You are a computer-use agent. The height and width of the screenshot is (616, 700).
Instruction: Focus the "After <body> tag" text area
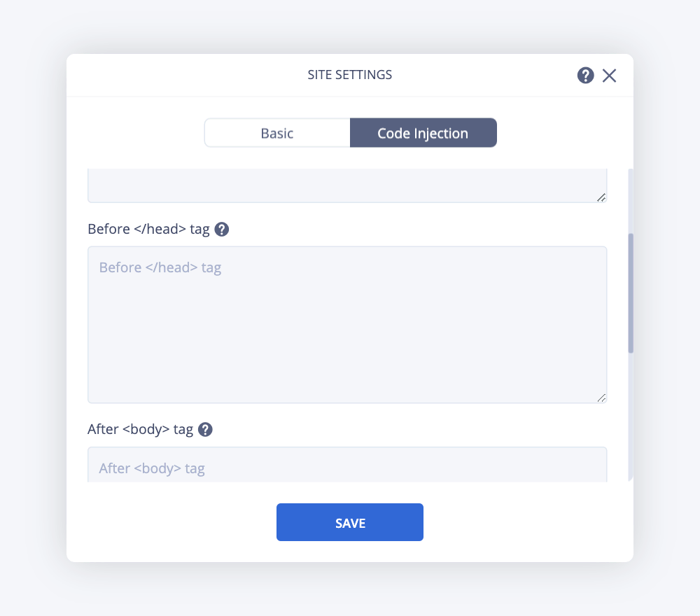click(x=346, y=465)
